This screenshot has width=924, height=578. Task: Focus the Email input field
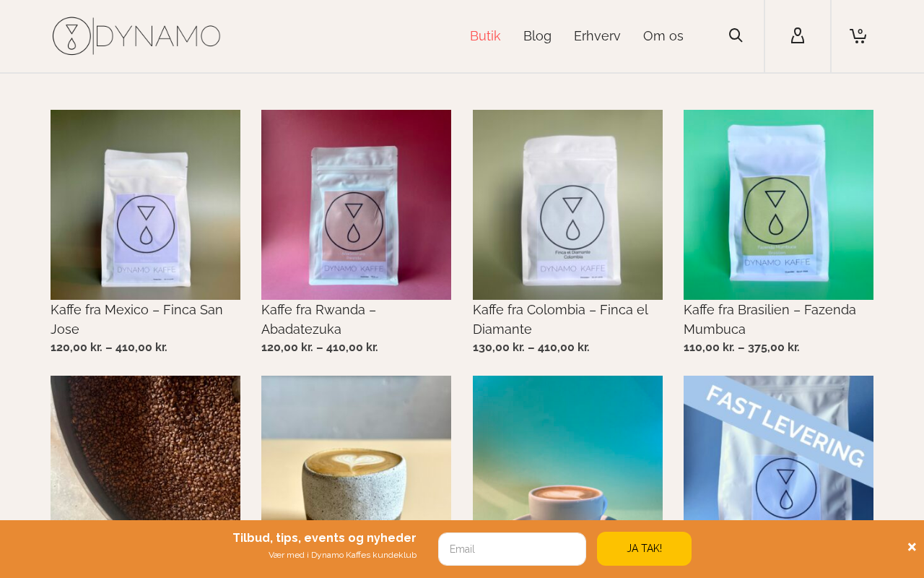[x=512, y=549]
